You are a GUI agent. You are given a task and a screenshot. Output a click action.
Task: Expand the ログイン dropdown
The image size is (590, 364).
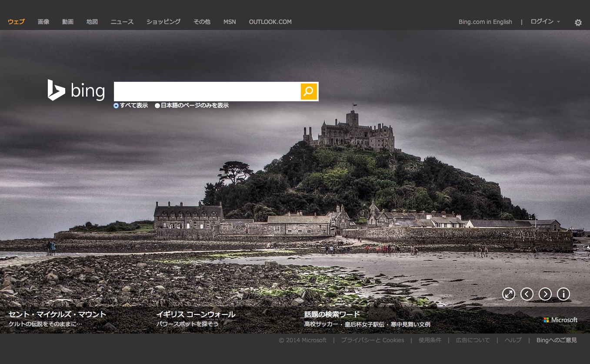(545, 22)
